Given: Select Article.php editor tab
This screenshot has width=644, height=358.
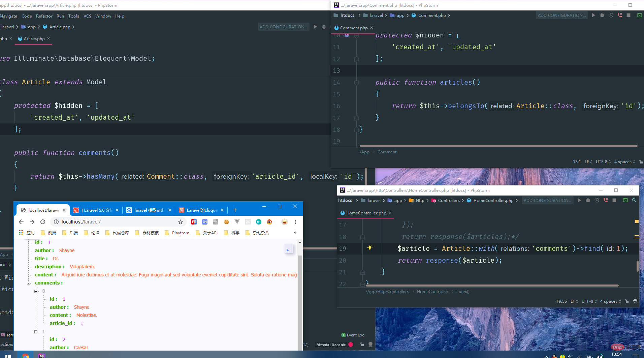Looking at the screenshot, I should [34, 39].
